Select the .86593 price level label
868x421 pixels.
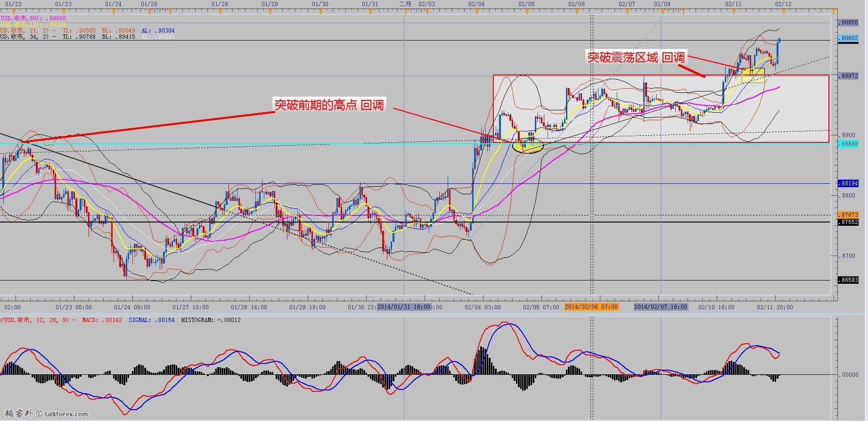tap(849, 280)
